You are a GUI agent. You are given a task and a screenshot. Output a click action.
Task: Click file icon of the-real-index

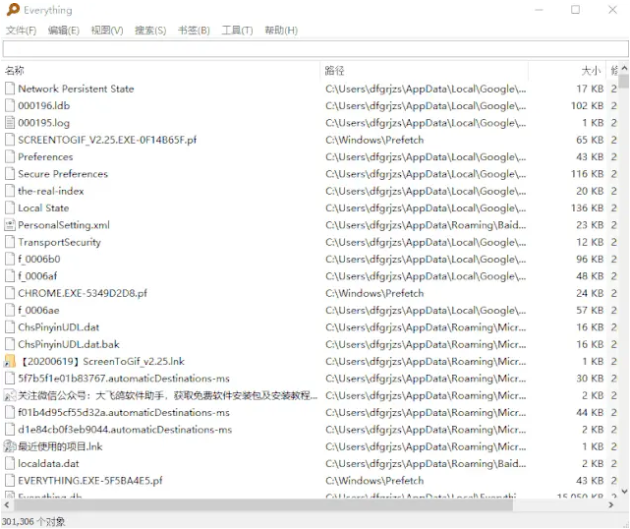click(x=10, y=191)
